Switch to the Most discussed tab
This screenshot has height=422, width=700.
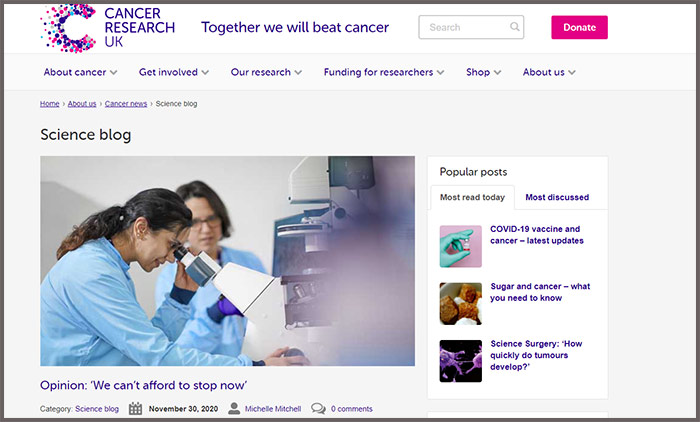click(557, 197)
